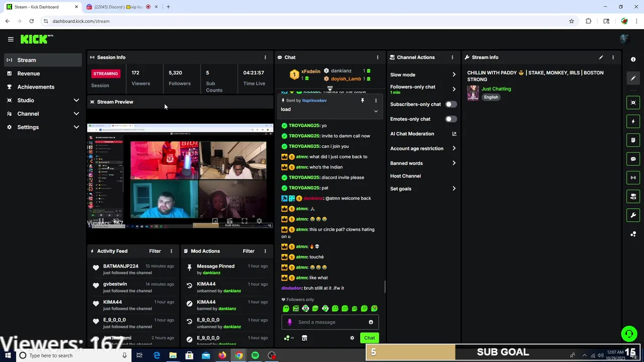Click the user avatar at top right
Viewport: 644px width, 362px height.
(624, 39)
